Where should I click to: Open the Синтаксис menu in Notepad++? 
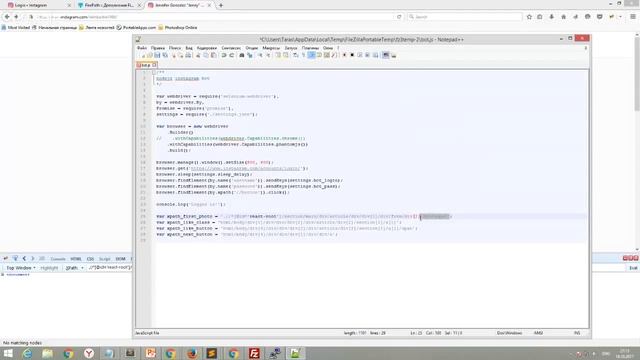[x=231, y=48]
